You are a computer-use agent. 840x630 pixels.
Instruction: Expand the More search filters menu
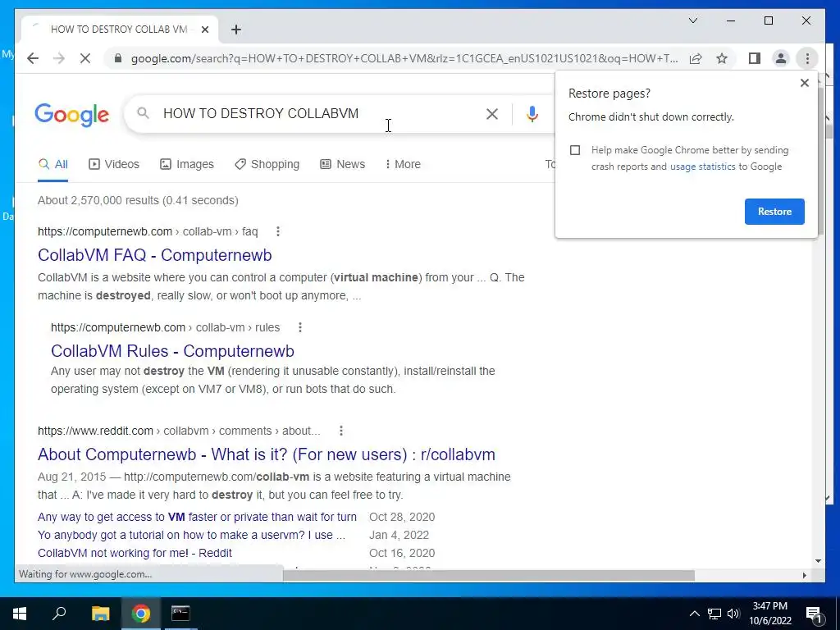[403, 164]
